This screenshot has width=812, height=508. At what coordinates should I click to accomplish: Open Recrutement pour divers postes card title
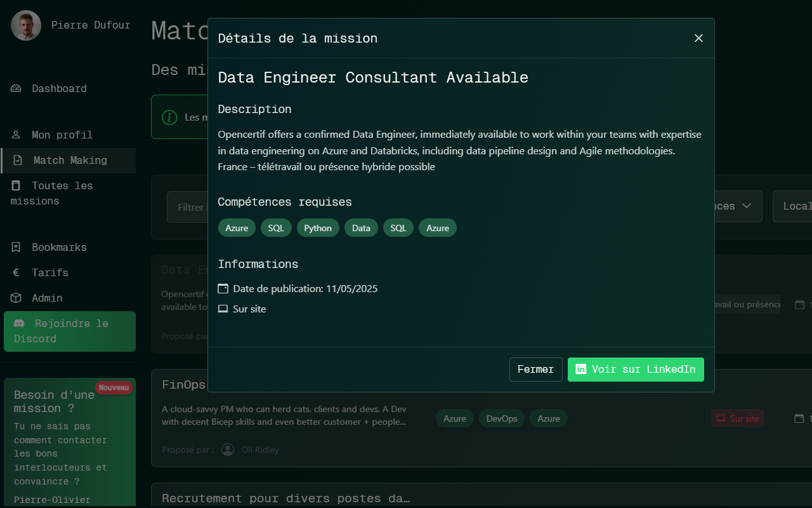tap(286, 498)
